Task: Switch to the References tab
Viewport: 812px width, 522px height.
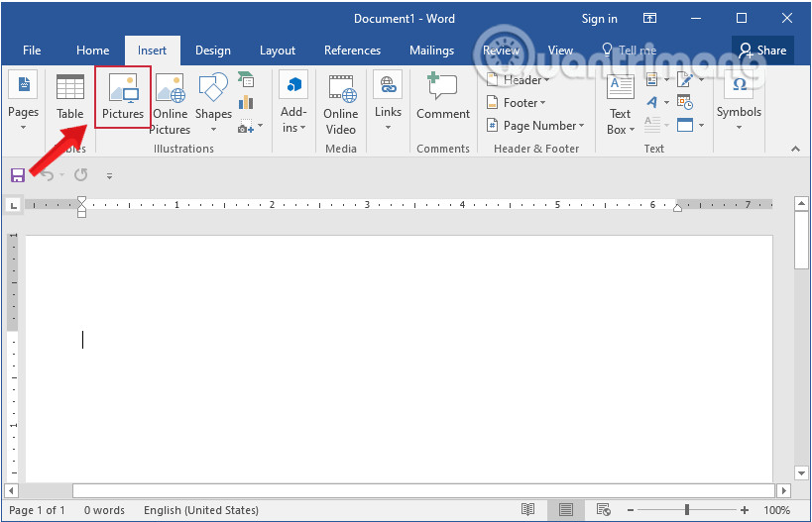Action: (x=352, y=51)
